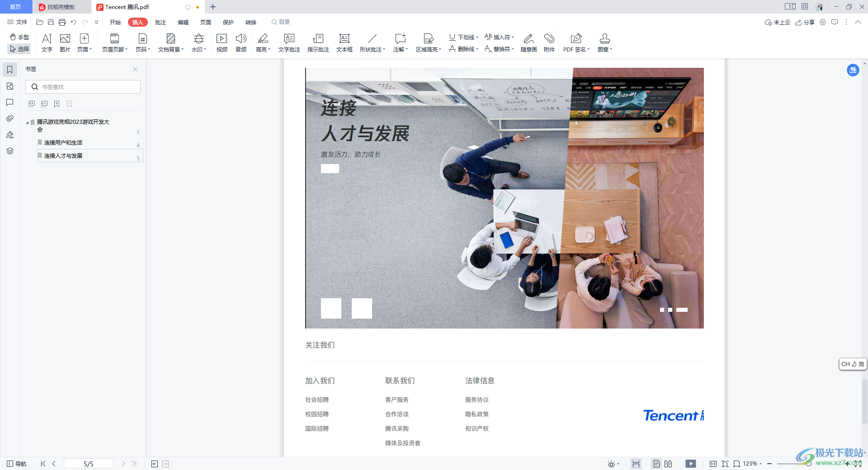This screenshot has width=868, height=470.
Task: Switch to the 编辑 ribbon tab
Action: coord(183,22)
